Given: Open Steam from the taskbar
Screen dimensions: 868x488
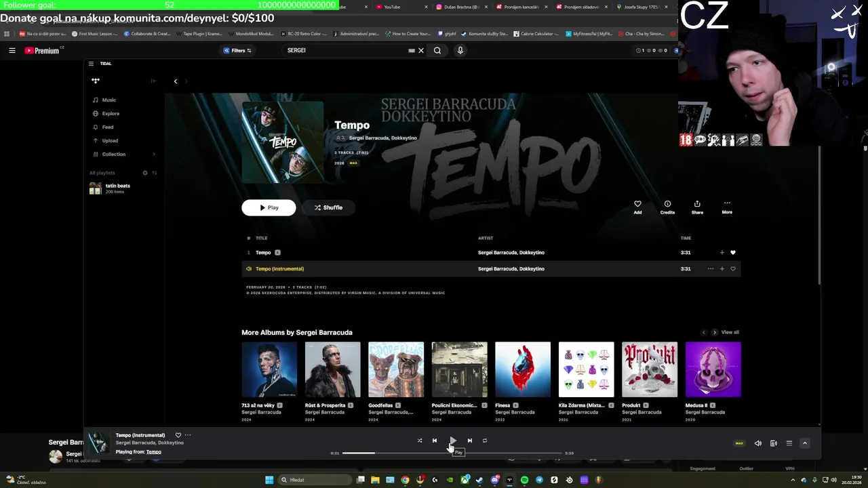Looking at the screenshot, I should [479, 480].
